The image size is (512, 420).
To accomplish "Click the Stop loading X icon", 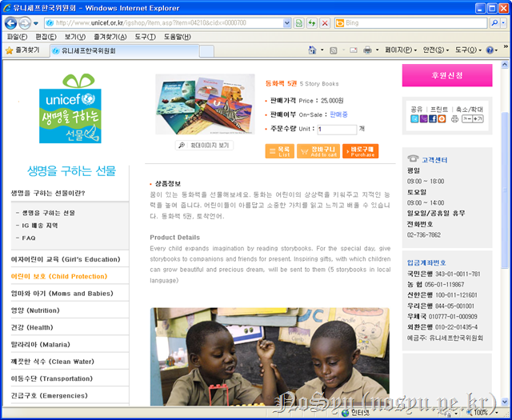I will point(325,23).
